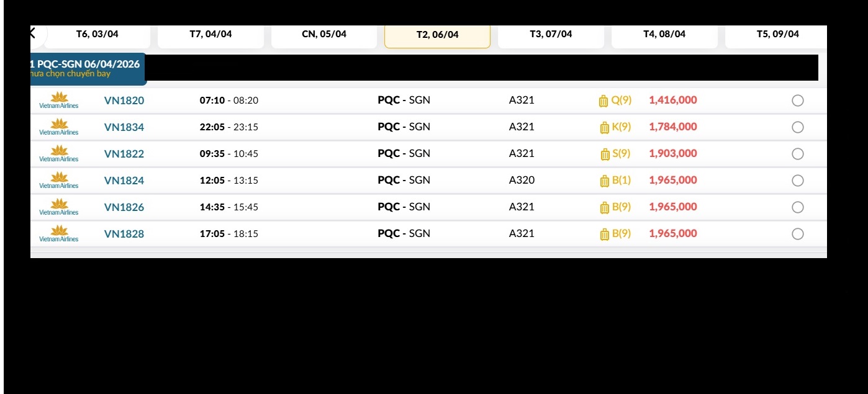
Task: Click Vietnam Airlines logo beside VN1826
Action: click(59, 207)
